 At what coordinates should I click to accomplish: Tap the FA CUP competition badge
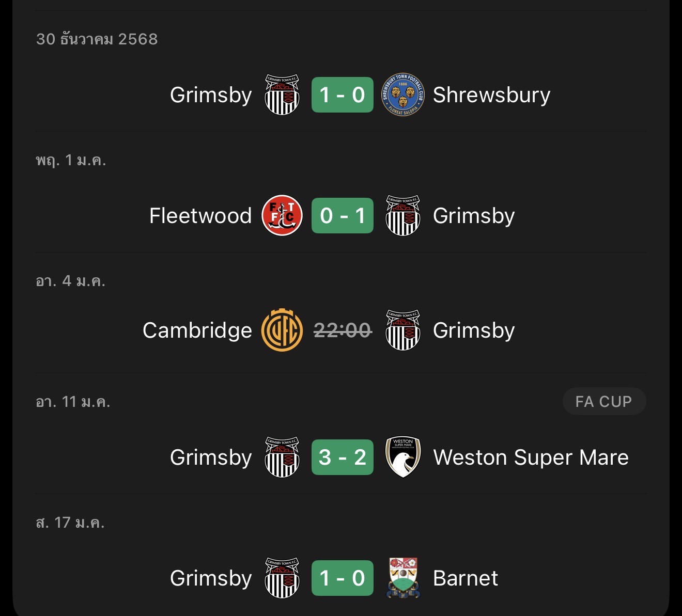(x=603, y=401)
